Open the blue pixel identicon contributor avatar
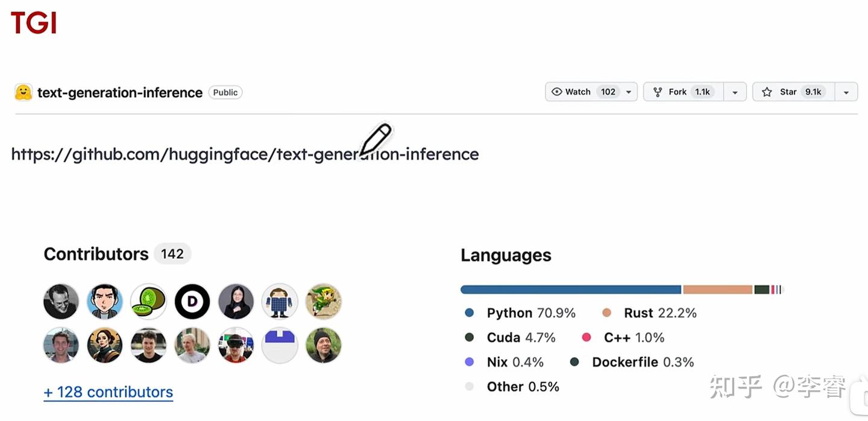 point(280,346)
